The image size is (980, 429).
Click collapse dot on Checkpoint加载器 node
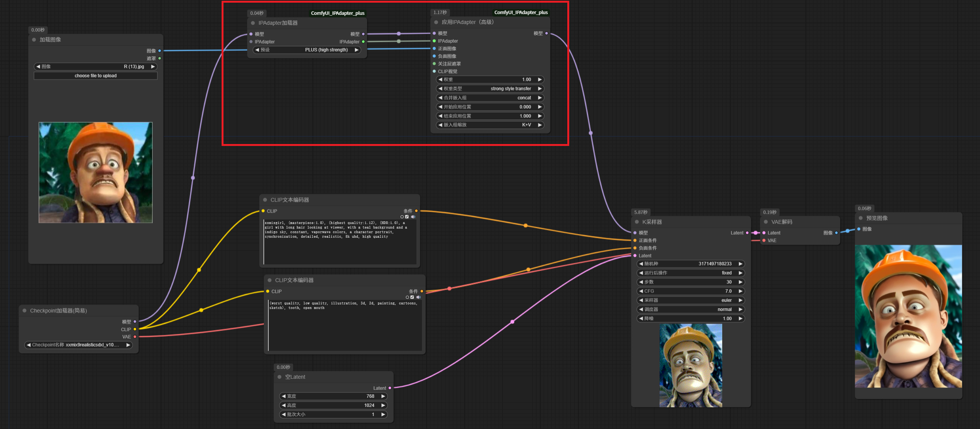pos(25,311)
